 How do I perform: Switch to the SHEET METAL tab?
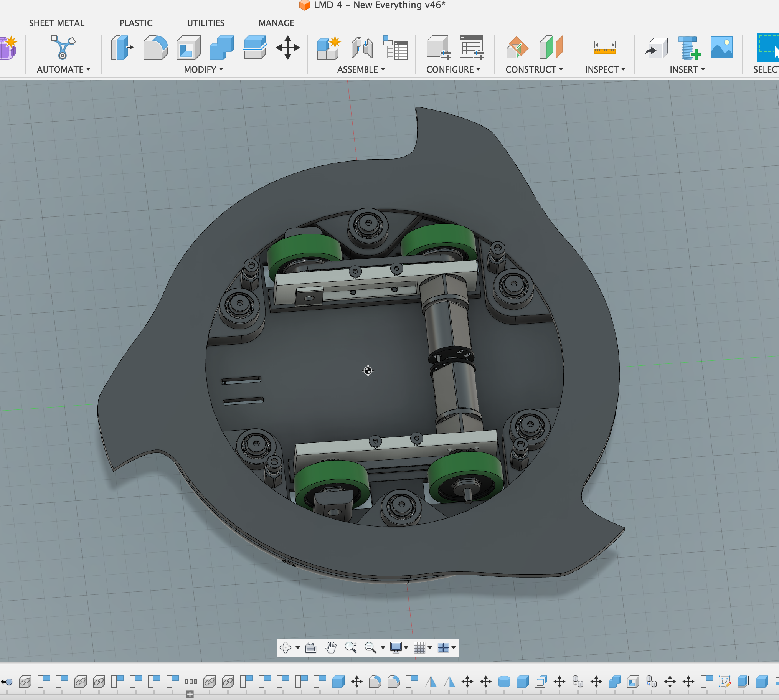tap(56, 23)
